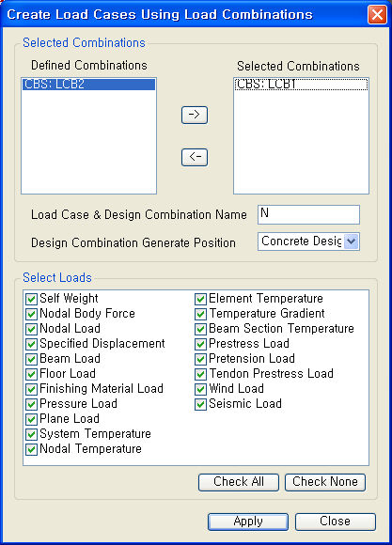Click the Check None button

click(325, 482)
